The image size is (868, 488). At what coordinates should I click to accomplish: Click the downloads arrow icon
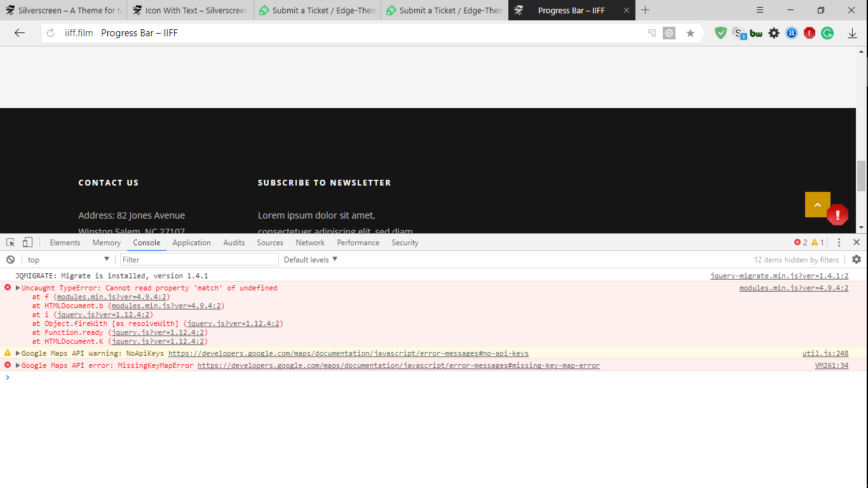[852, 33]
